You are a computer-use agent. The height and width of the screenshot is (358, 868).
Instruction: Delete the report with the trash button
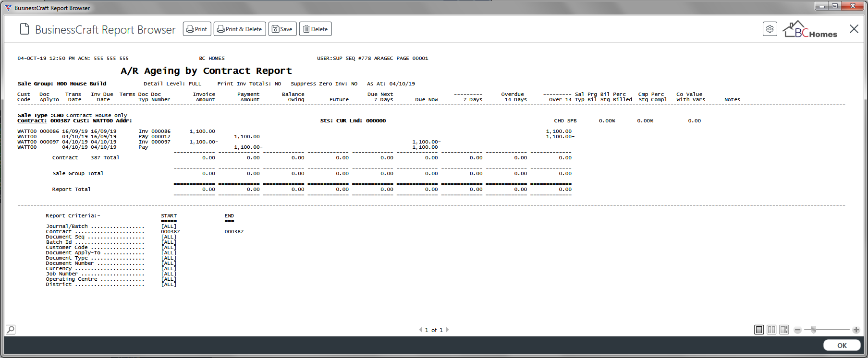(316, 29)
